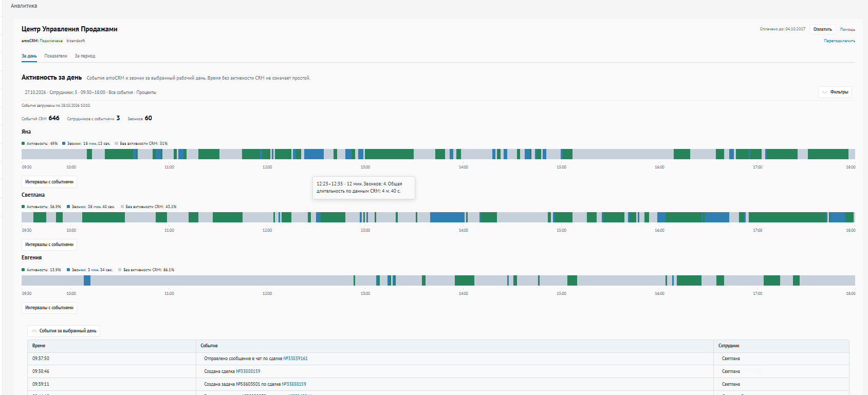Select Светлана's wide blue block before 14:00

pos(447,217)
